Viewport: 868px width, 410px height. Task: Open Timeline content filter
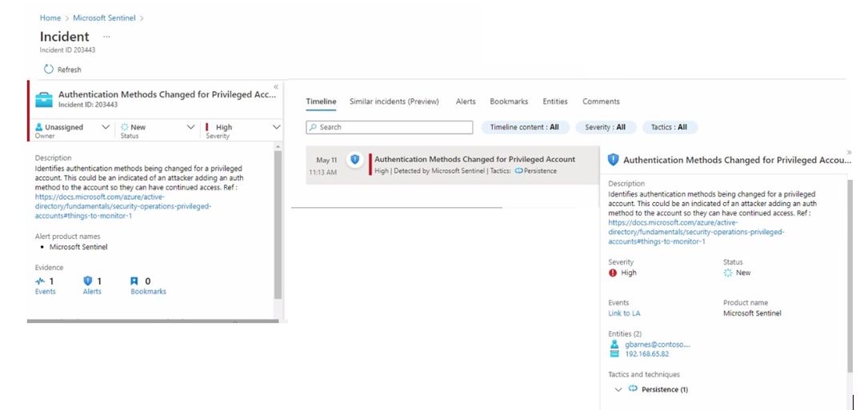(x=524, y=127)
